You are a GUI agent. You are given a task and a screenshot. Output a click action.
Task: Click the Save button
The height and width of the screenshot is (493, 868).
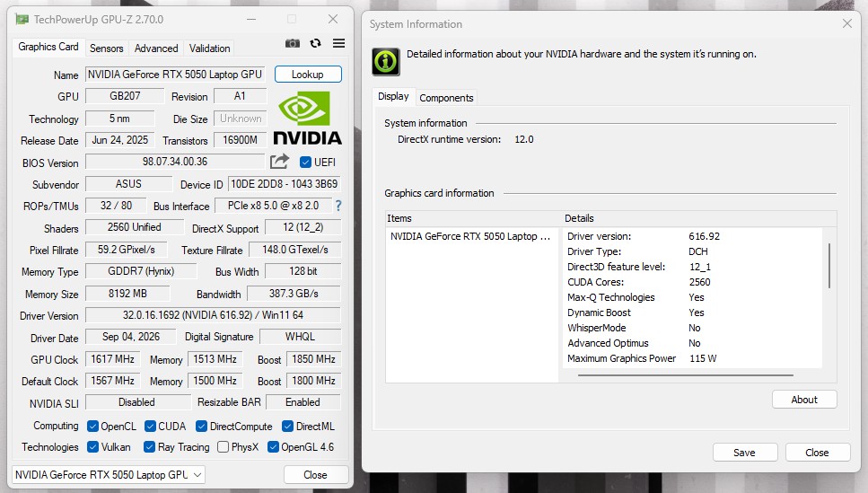pyautogui.click(x=744, y=453)
